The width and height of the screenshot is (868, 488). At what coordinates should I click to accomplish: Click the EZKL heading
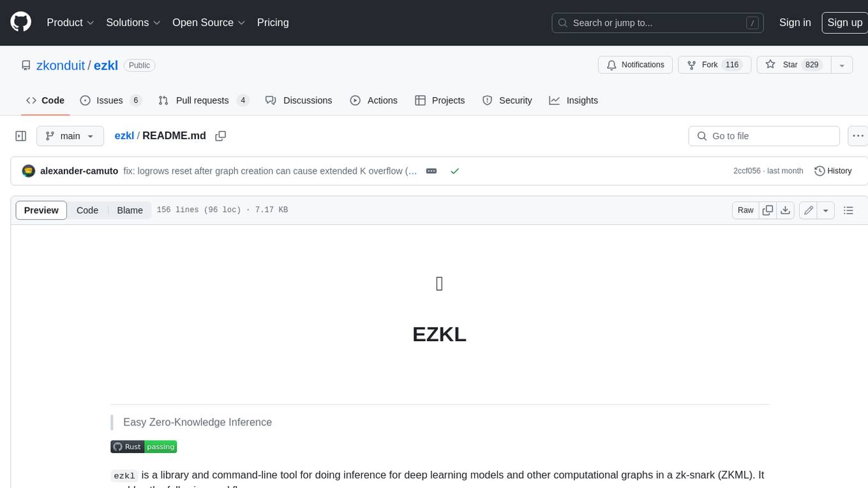coord(440,334)
